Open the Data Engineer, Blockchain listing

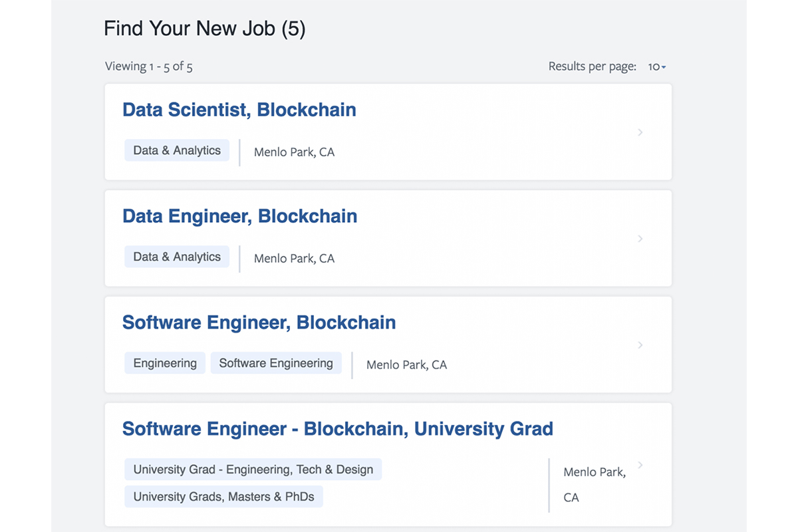pos(239,216)
